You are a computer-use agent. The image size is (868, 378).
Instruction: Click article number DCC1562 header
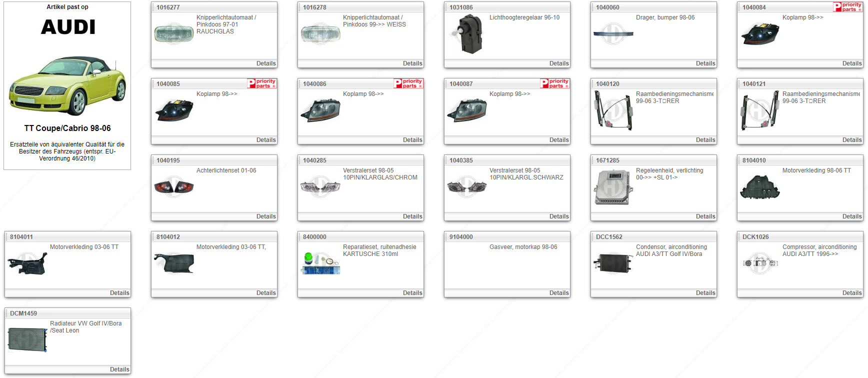pyautogui.click(x=609, y=237)
